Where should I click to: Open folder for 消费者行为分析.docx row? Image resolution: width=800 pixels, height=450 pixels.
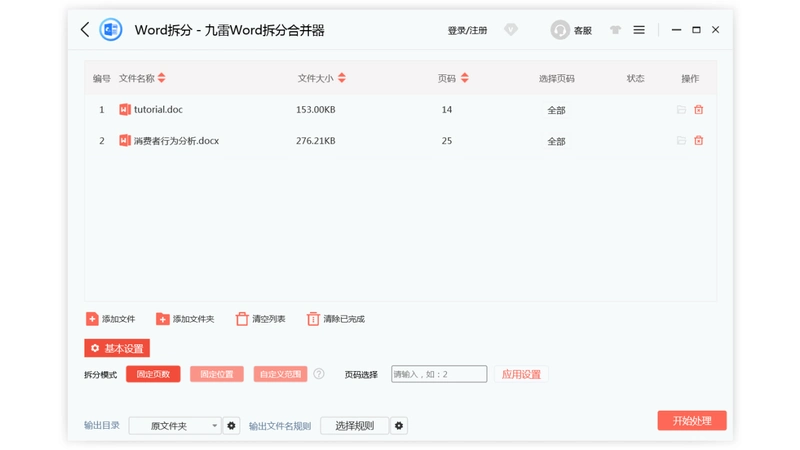[x=681, y=141]
